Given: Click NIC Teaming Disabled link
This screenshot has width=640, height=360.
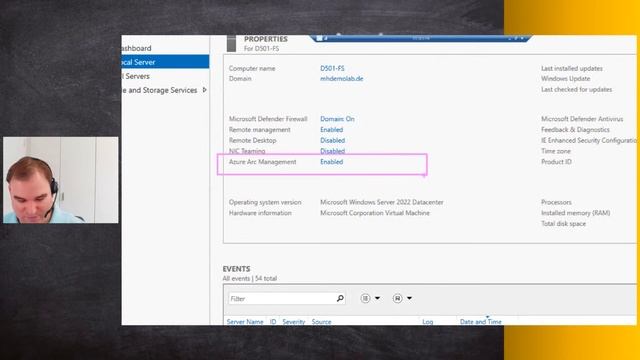Looking at the screenshot, I should [x=332, y=151].
